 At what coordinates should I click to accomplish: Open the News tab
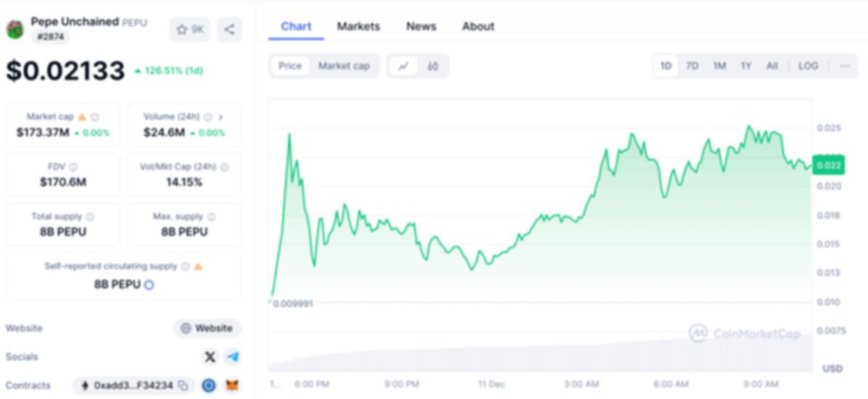pos(421,27)
